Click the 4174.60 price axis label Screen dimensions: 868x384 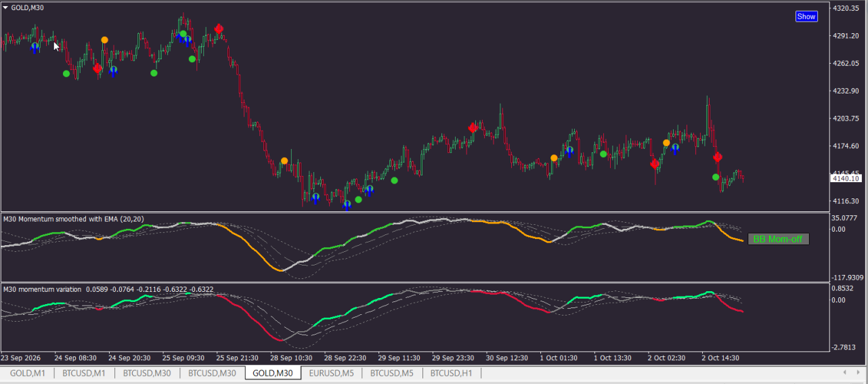click(x=846, y=146)
